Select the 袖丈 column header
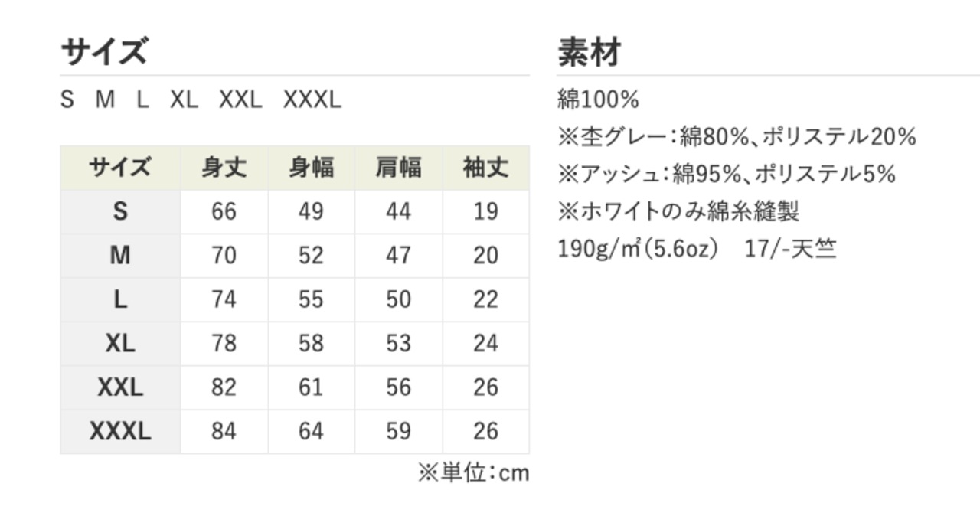Screen dimensions: 980x513 [x=485, y=168]
